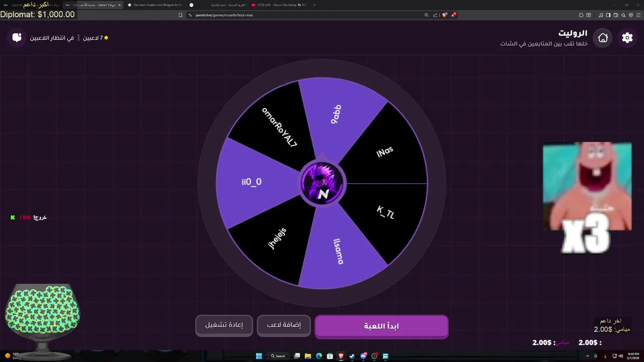Switch to The best ChatBot and Widgets tab
Viewport: 644px width, 362px height.
pyautogui.click(x=155, y=5)
